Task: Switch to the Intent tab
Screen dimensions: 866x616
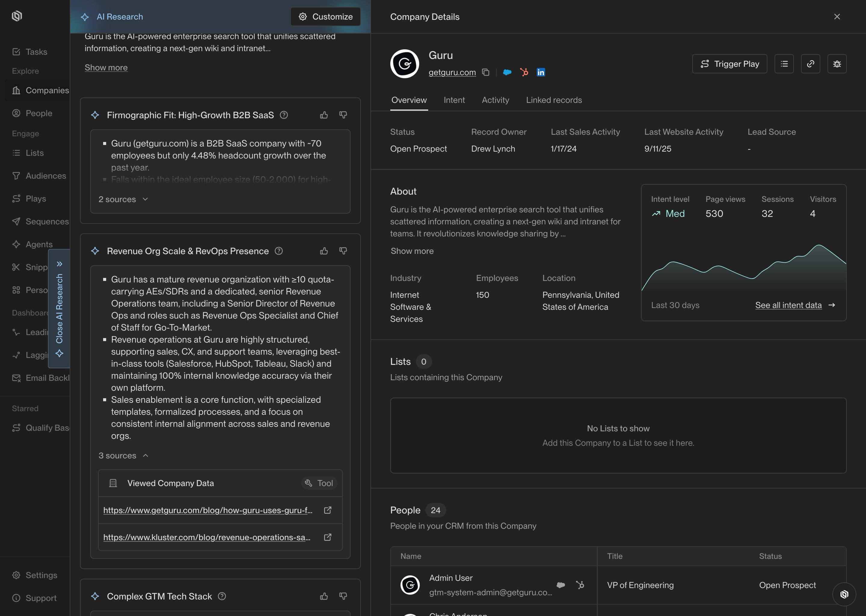Action: [x=454, y=100]
